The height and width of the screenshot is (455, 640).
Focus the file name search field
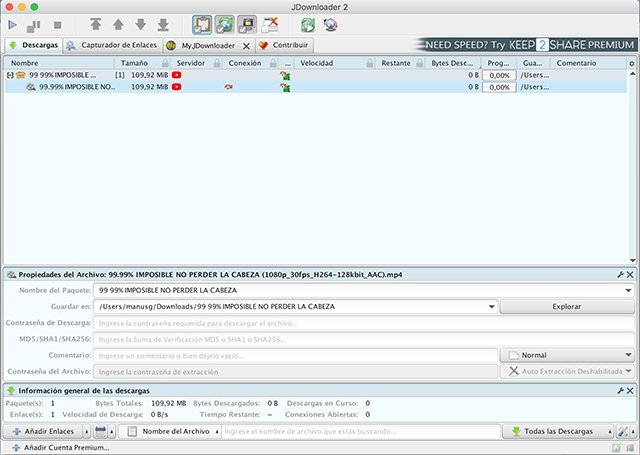(361, 431)
